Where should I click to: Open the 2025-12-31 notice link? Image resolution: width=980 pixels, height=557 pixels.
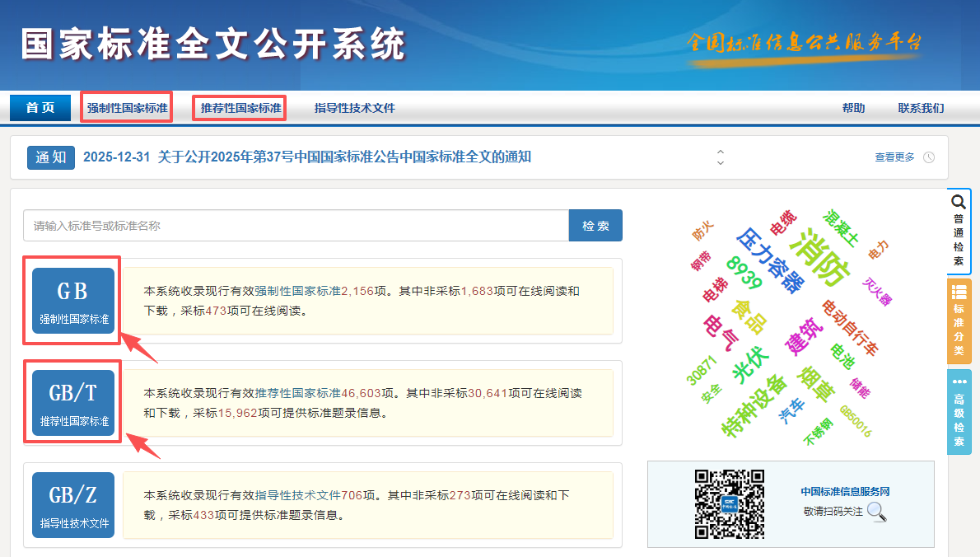coord(307,157)
